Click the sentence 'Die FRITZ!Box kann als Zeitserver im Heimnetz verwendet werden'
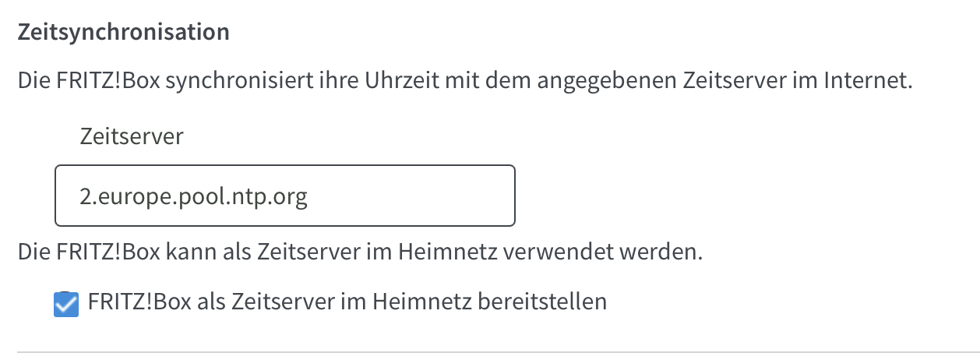Viewport: 980px width, 360px height. 360,252
